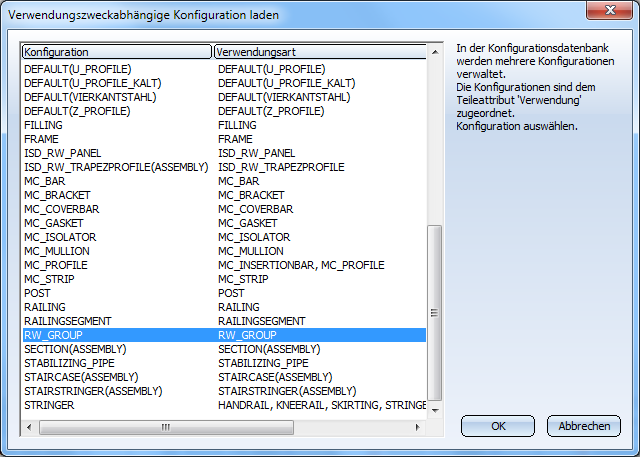Select the FRAME configuration row
Image resolution: width=640 pixels, height=457 pixels.
point(224,139)
